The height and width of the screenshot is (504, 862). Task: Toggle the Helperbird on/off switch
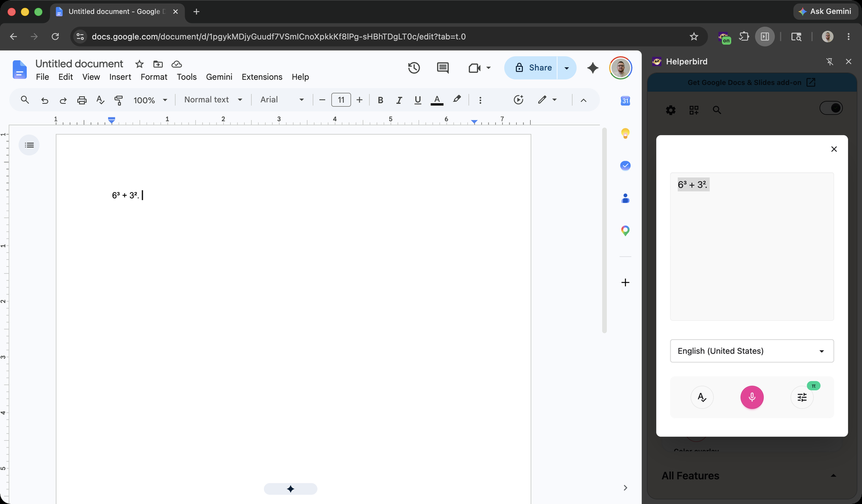831,108
